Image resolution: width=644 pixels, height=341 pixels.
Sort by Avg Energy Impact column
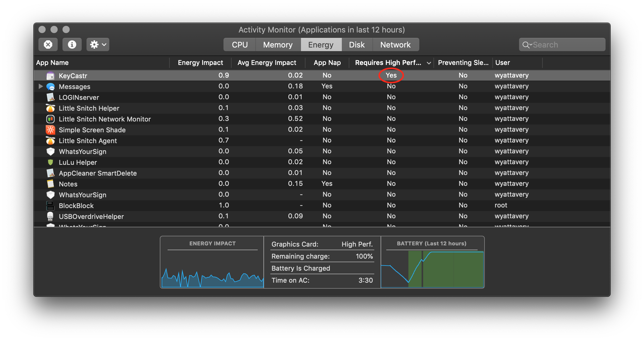[x=268, y=63]
